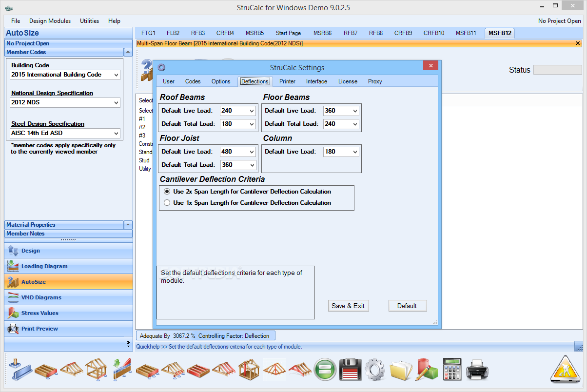Click the floppy disk save icon
Image resolution: width=587 pixels, height=392 pixels.
[x=350, y=371]
